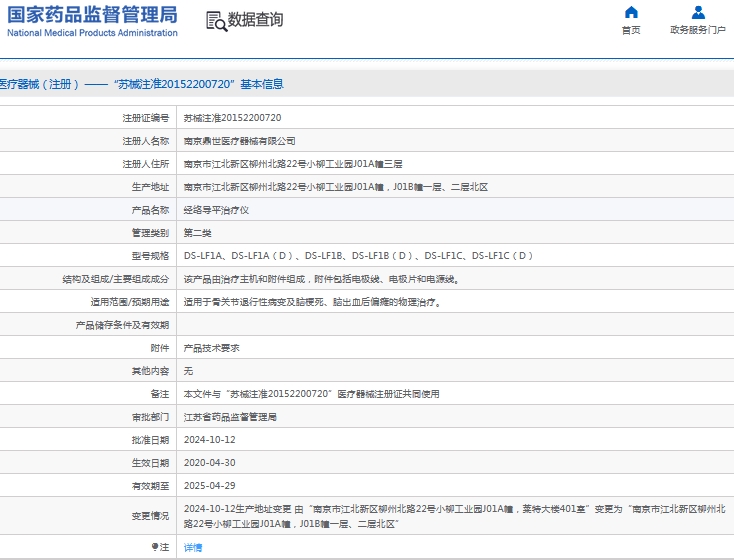This screenshot has height=560, width=734.
Task: Click the 变更情况 change description text
Action: (454, 516)
